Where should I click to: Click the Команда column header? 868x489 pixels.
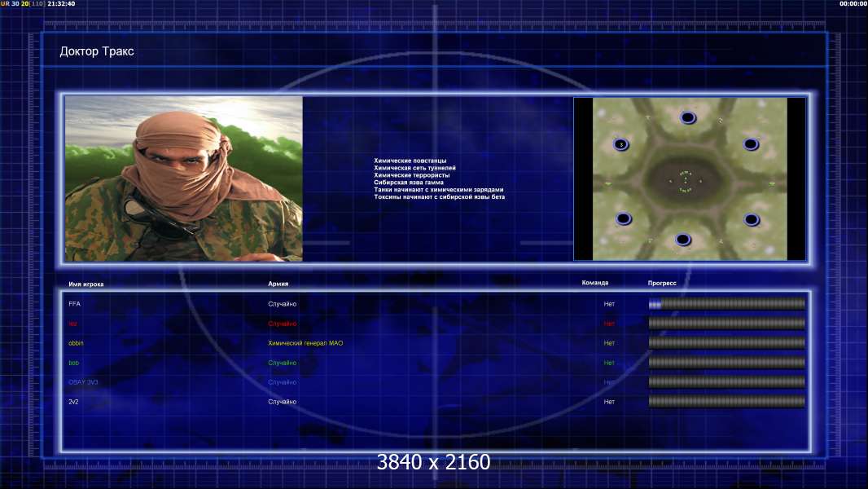coord(595,283)
